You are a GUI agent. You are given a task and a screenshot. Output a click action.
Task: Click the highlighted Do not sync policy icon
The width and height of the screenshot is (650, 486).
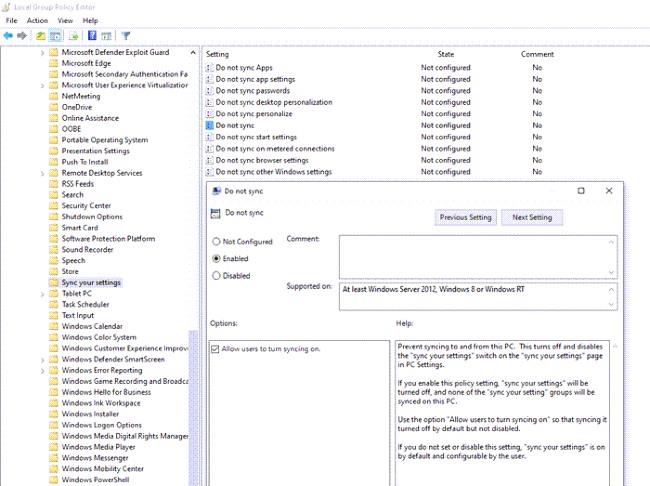pyautogui.click(x=209, y=125)
